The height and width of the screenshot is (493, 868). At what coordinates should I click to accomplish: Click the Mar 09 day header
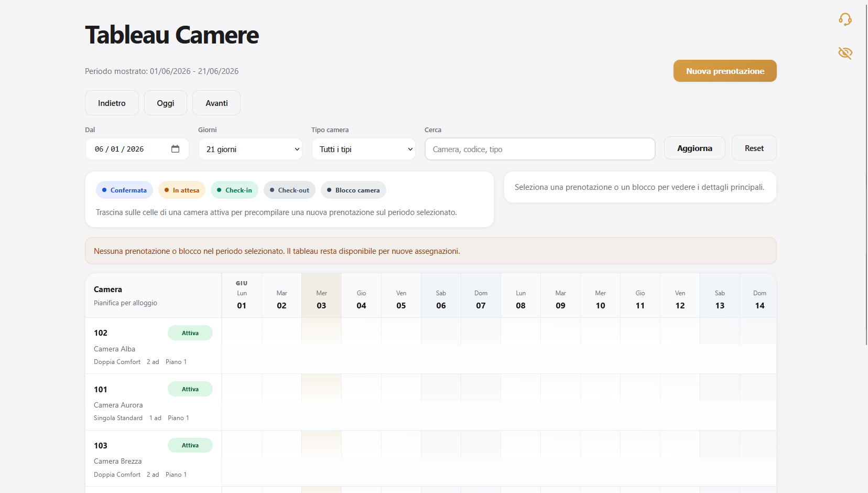(560, 295)
